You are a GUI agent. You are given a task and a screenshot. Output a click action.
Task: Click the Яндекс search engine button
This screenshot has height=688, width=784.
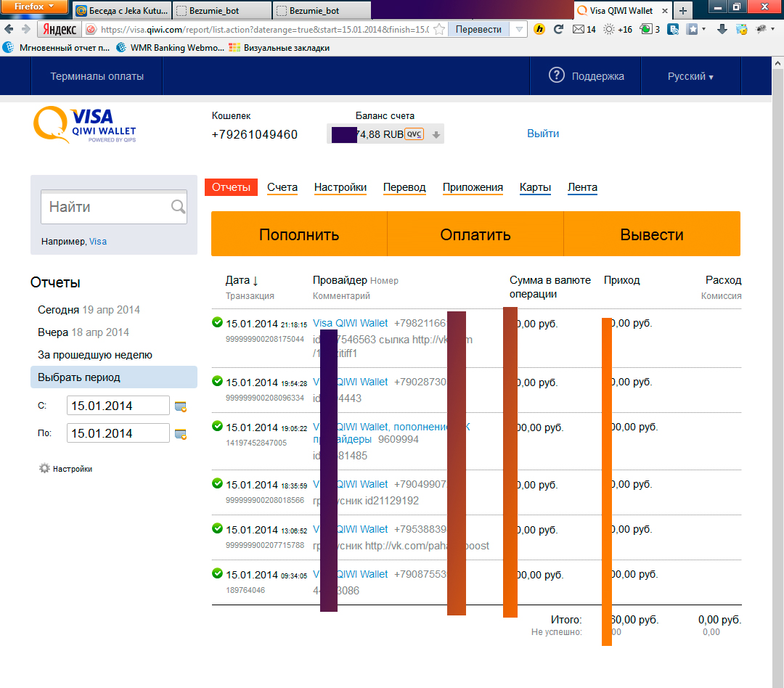coord(59,30)
